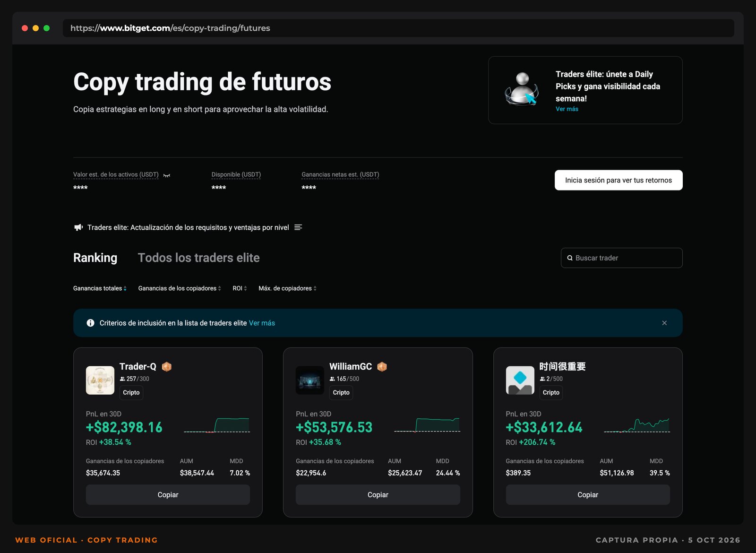Viewport: 756px width, 553px height.
Task: Toggle hidden asset value eye icon
Action: (x=167, y=175)
